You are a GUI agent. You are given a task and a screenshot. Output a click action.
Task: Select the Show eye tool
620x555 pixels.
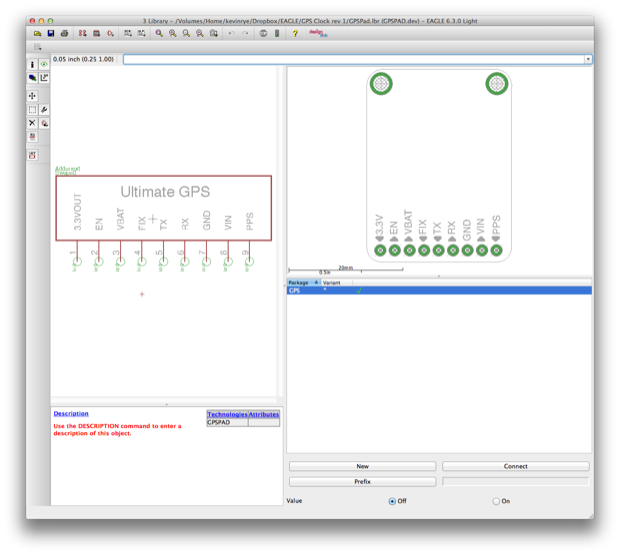44,64
